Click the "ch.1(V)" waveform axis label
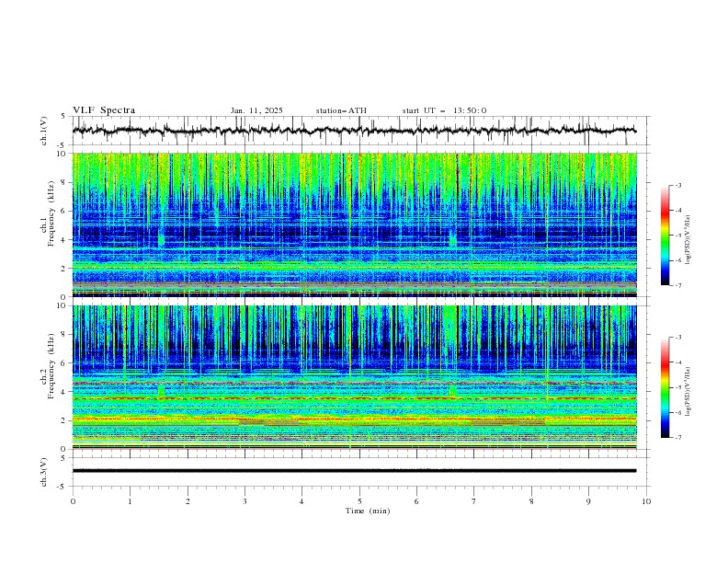This screenshot has width=728, height=563. click(44, 131)
